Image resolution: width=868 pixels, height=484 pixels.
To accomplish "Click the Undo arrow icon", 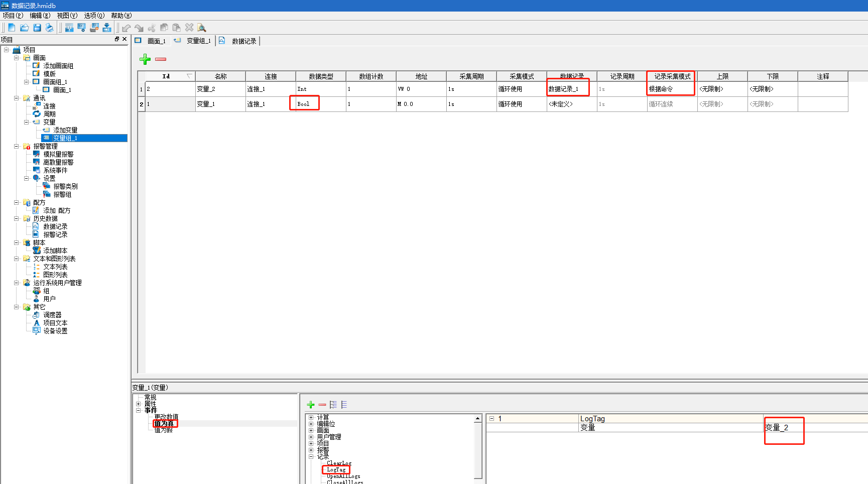I will (127, 28).
